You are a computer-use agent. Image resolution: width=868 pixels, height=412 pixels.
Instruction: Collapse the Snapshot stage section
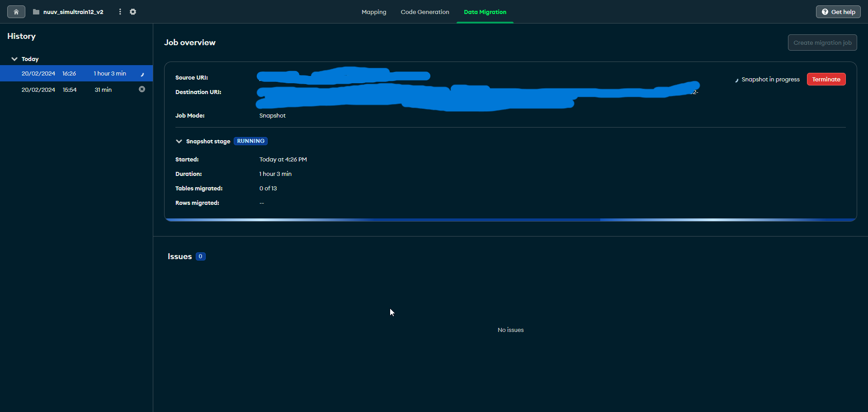[179, 142]
